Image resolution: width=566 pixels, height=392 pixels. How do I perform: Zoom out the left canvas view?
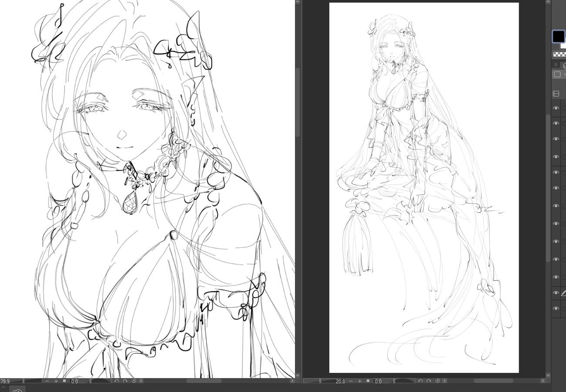pyautogui.click(x=47, y=381)
